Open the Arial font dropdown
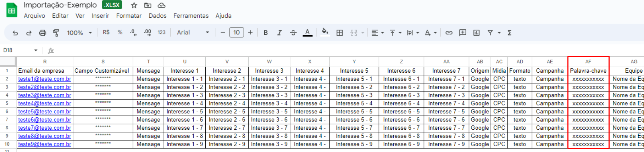644x152 pixels. (x=193, y=33)
